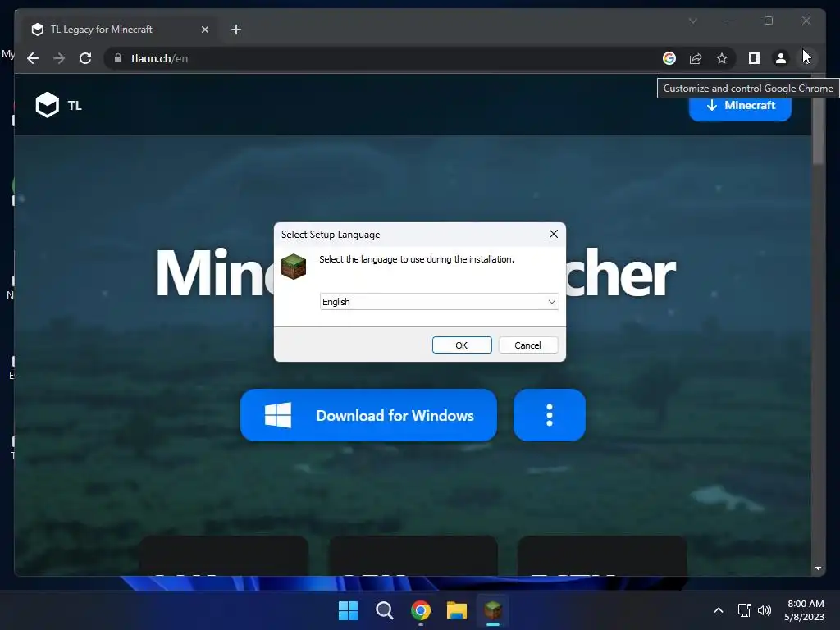Close the TL Legacy for Minecraft tab
This screenshot has height=630, width=840.
204,30
